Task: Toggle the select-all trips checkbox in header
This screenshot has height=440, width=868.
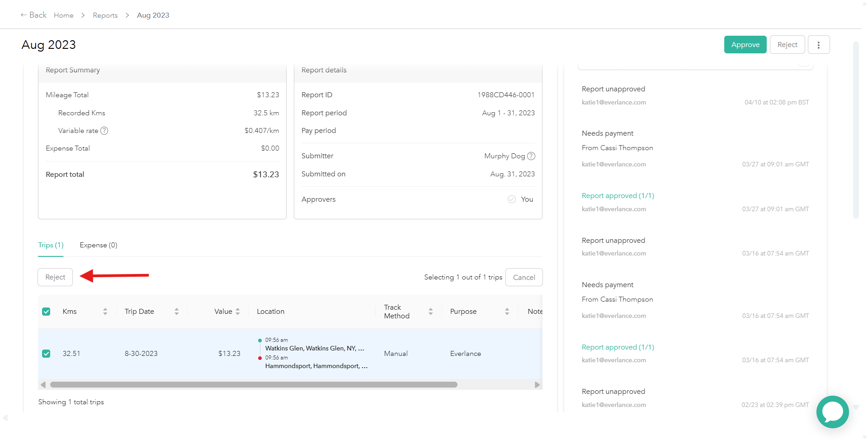Action: 46,312
